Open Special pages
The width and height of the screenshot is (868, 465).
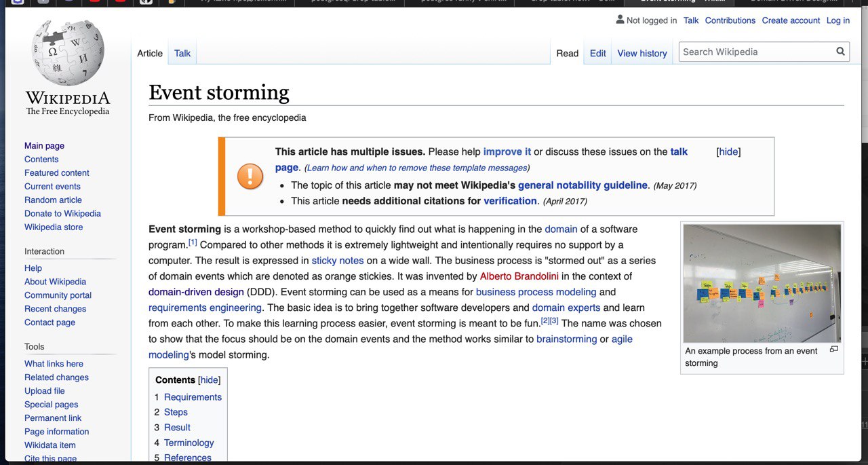pos(52,405)
